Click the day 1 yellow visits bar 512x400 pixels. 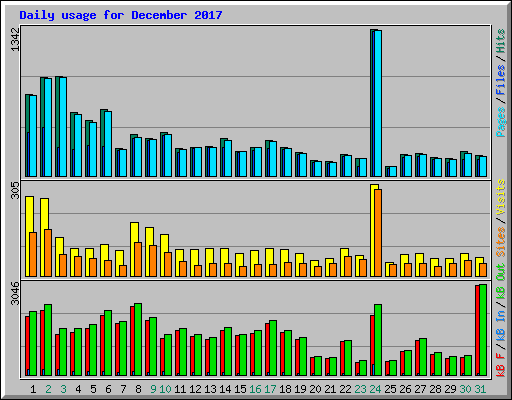(x=28, y=236)
